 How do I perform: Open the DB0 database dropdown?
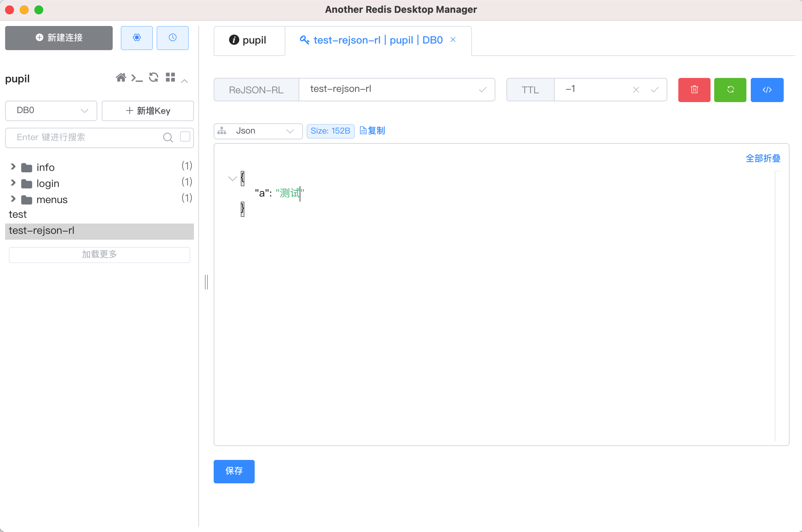click(x=51, y=110)
